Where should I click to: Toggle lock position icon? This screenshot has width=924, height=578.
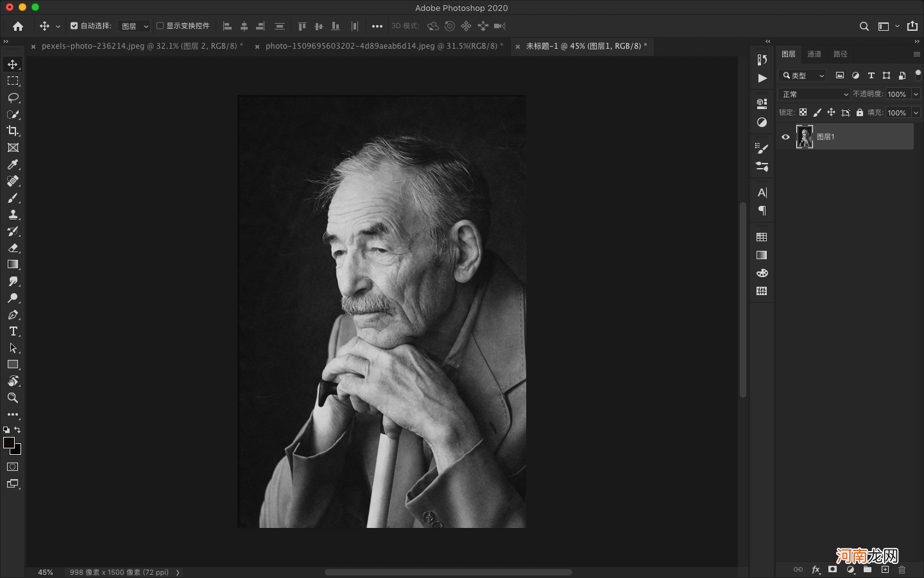831,112
